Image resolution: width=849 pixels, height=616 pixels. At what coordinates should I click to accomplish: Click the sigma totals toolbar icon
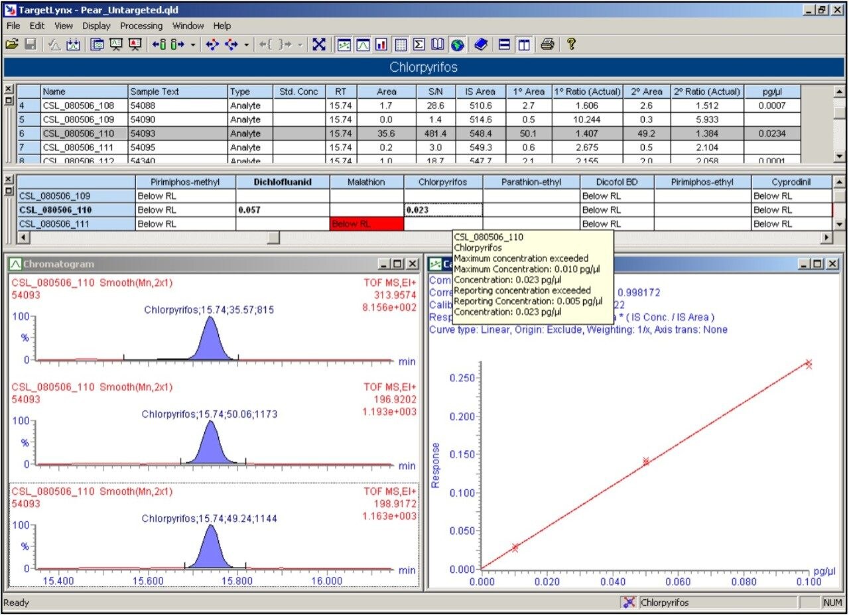pyautogui.click(x=419, y=44)
